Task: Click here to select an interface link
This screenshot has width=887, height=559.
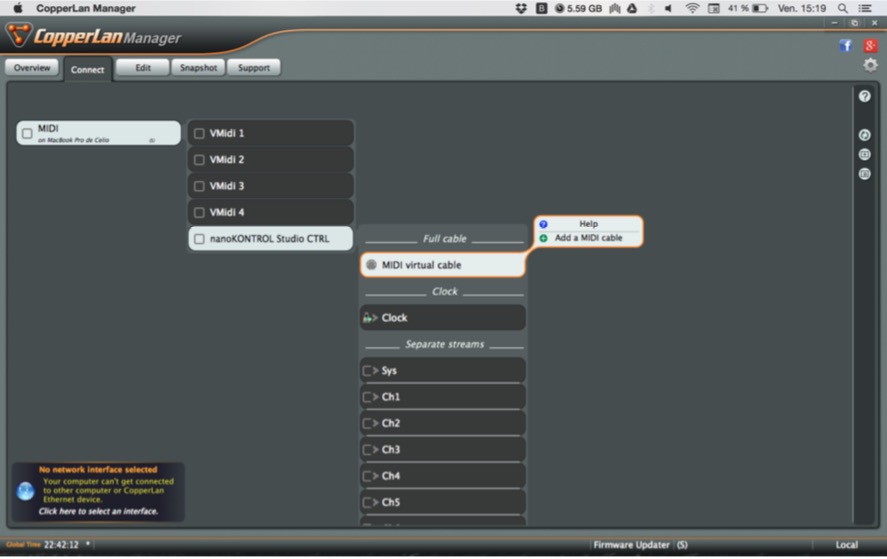Action: (98, 511)
